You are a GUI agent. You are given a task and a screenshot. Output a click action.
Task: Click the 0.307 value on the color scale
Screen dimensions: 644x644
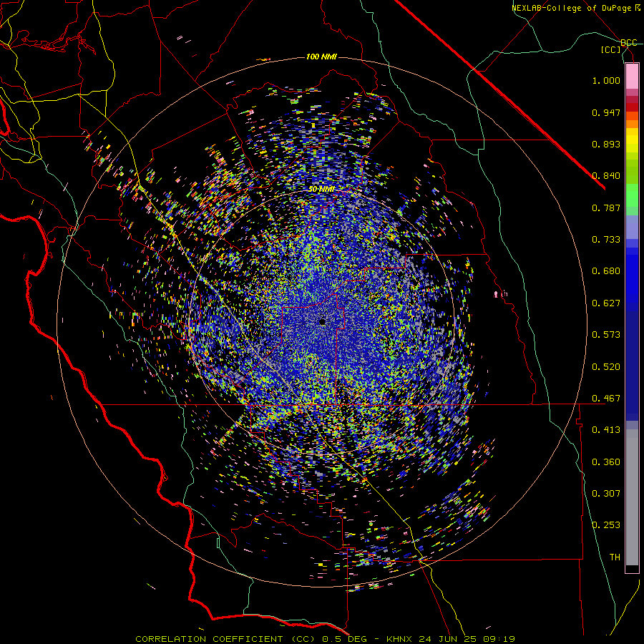point(606,494)
